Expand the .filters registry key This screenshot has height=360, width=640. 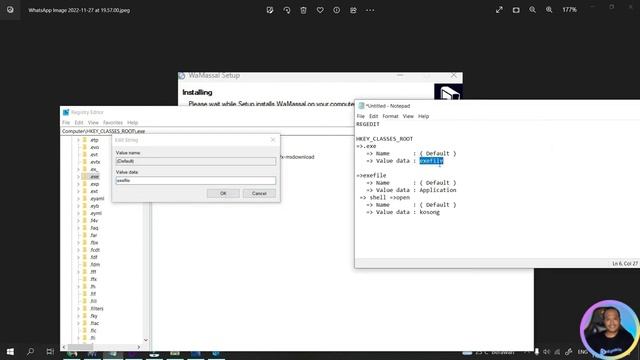78,309
